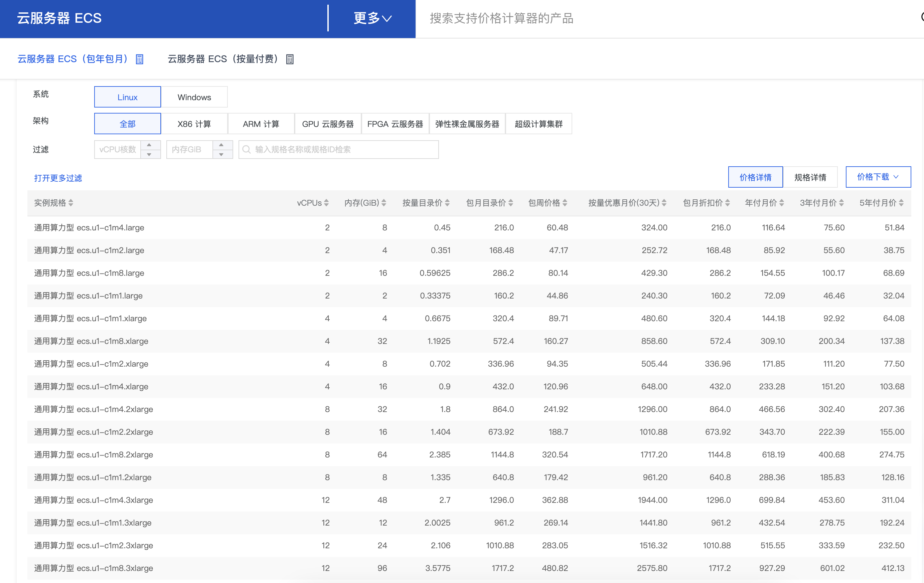
Task: Sort by 实例规格 column arrows
Action: point(71,203)
